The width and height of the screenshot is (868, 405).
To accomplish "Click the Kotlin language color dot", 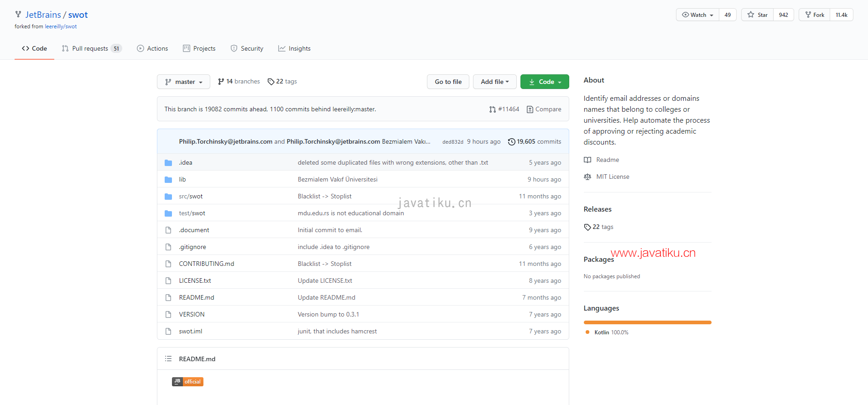I will point(587,332).
